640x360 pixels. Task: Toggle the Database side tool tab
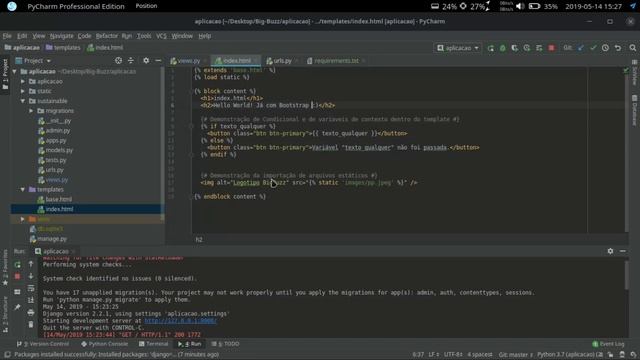point(635,110)
